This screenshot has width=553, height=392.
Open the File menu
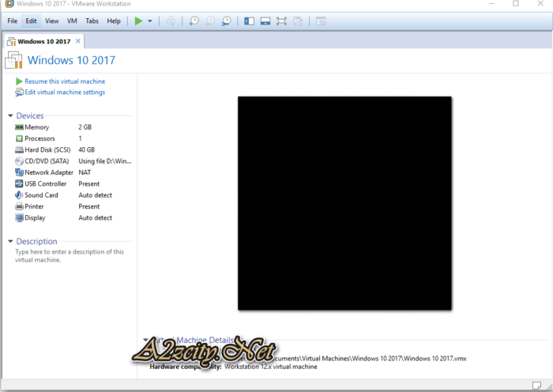click(x=13, y=21)
